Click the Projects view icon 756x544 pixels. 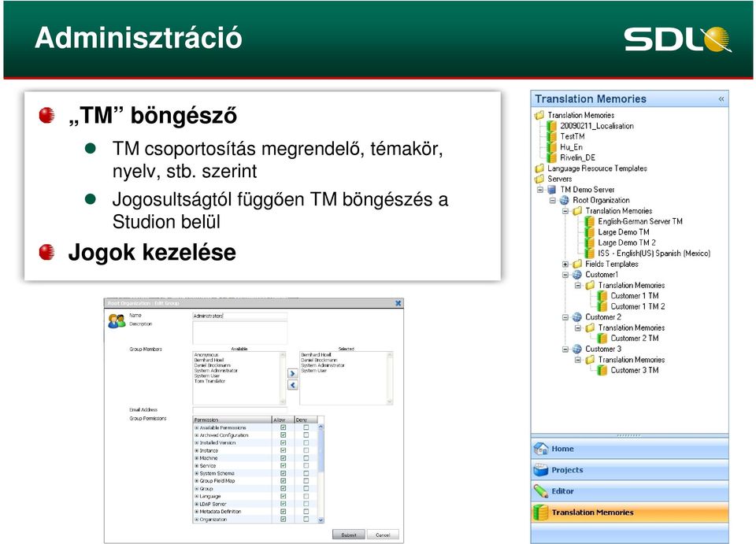coord(541,470)
